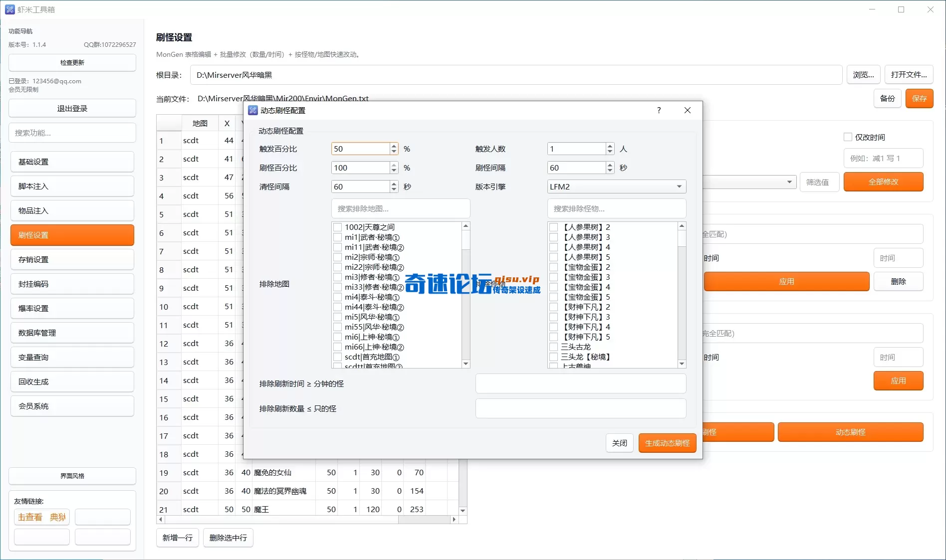The width and height of the screenshot is (946, 560).
Task: Switch to 数据库管理 in the sidebar
Action: (x=72, y=333)
